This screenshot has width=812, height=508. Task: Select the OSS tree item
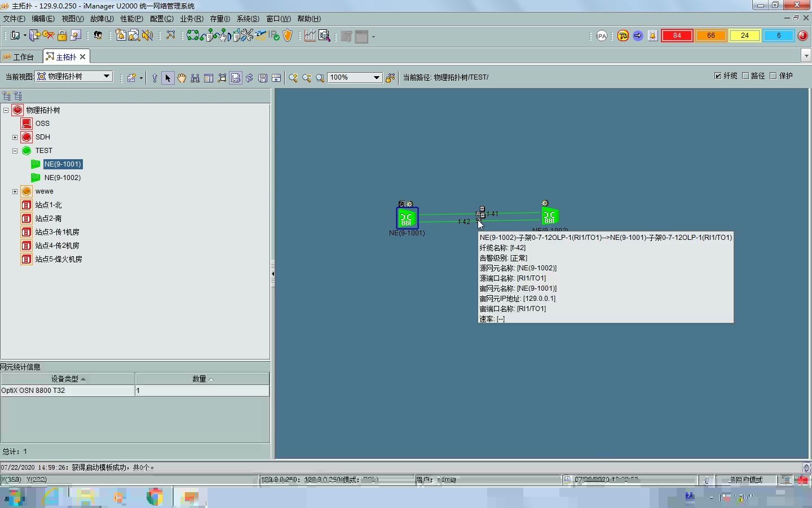click(42, 124)
